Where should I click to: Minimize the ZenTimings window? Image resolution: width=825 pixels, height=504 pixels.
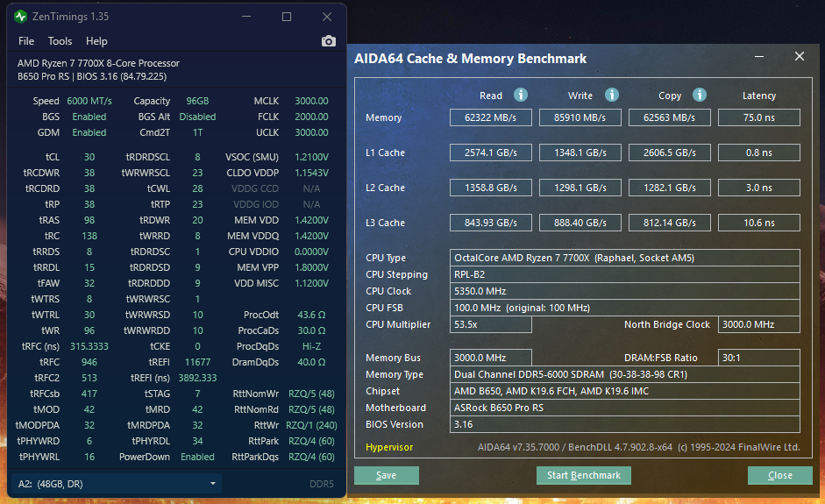point(246,17)
